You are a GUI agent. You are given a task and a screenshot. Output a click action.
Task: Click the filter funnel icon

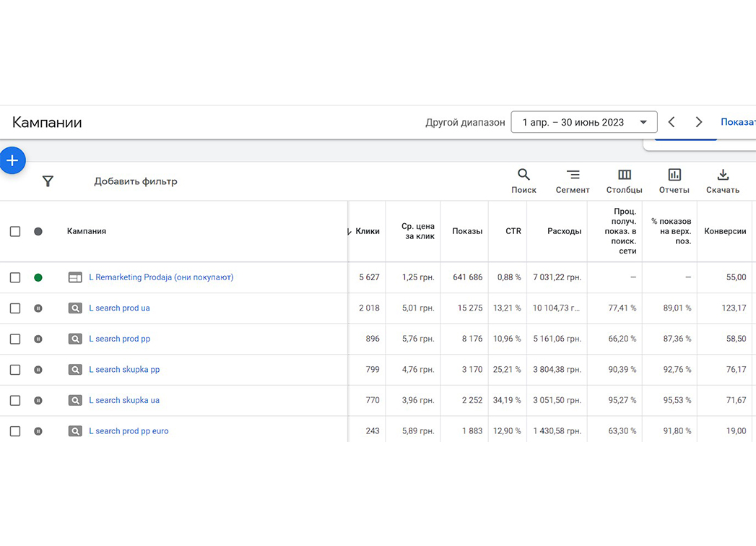pyautogui.click(x=48, y=181)
